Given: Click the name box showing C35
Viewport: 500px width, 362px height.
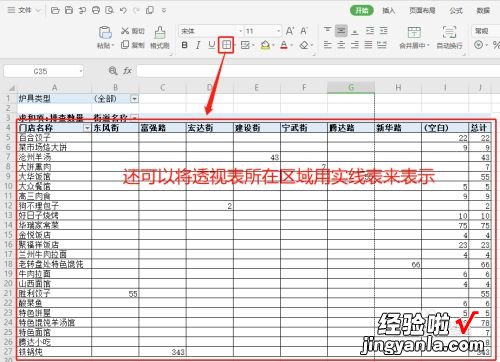Looking at the screenshot, I should click(43, 71).
